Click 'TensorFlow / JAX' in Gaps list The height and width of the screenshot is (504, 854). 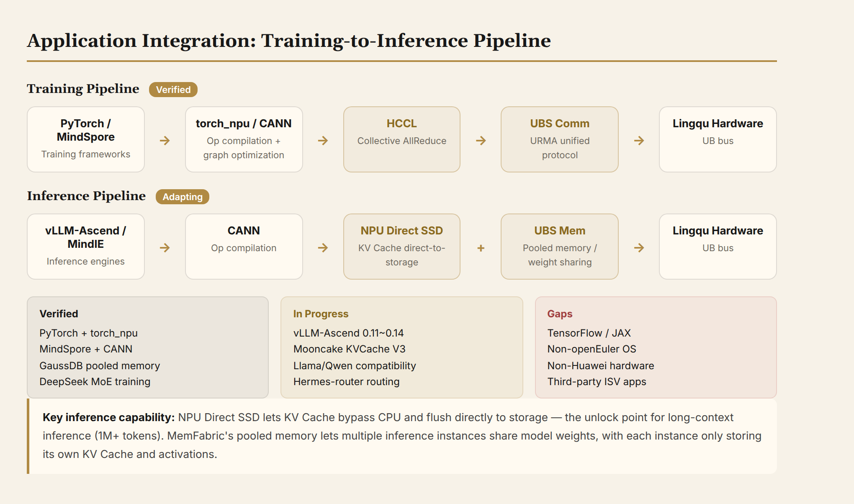click(x=589, y=333)
